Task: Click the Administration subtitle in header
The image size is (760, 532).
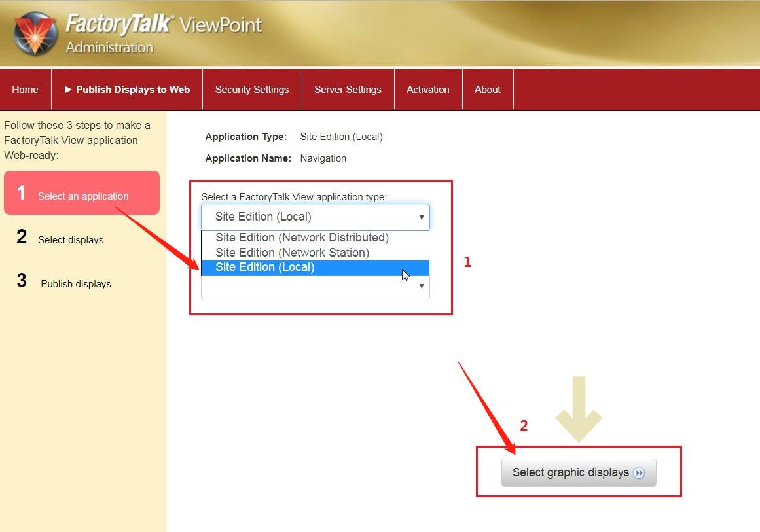Action: [109, 48]
